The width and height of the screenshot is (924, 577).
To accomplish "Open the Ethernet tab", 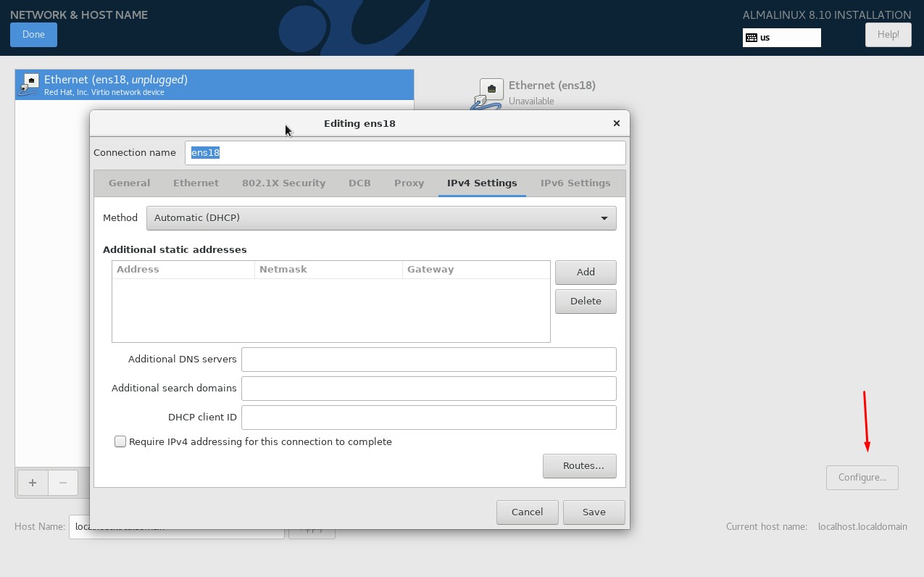I will [196, 183].
